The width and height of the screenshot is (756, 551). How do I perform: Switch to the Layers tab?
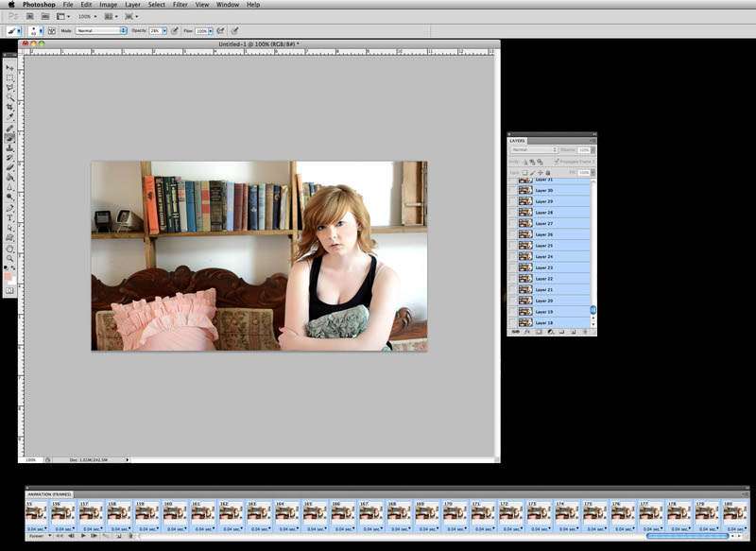pyautogui.click(x=517, y=141)
